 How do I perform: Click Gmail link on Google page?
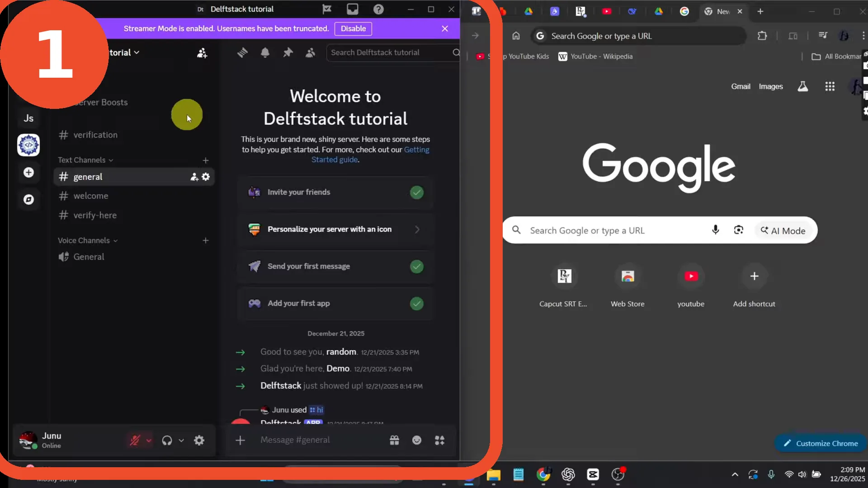click(x=741, y=86)
